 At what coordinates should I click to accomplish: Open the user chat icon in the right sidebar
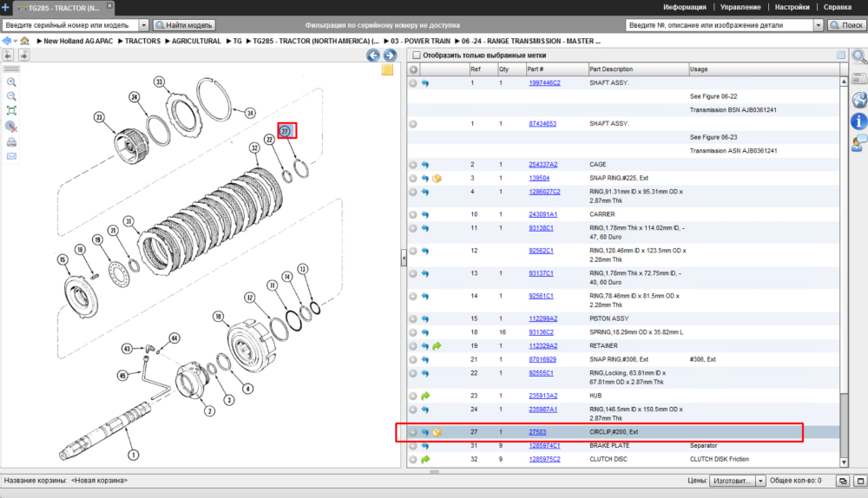(859, 143)
